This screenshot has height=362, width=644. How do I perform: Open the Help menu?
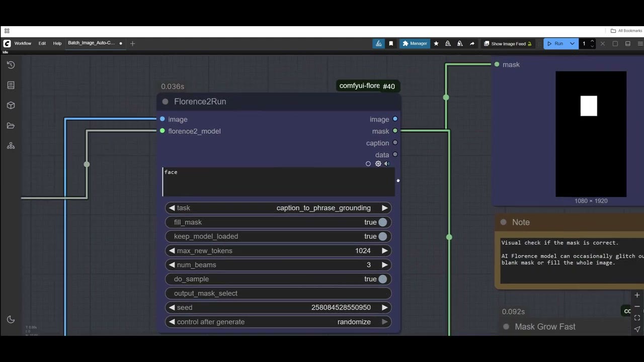click(57, 44)
